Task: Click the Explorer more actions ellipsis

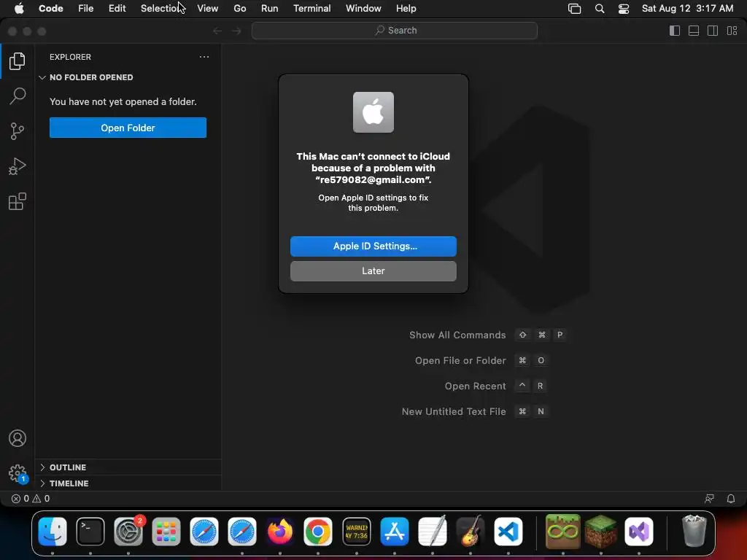Action: pyautogui.click(x=204, y=57)
